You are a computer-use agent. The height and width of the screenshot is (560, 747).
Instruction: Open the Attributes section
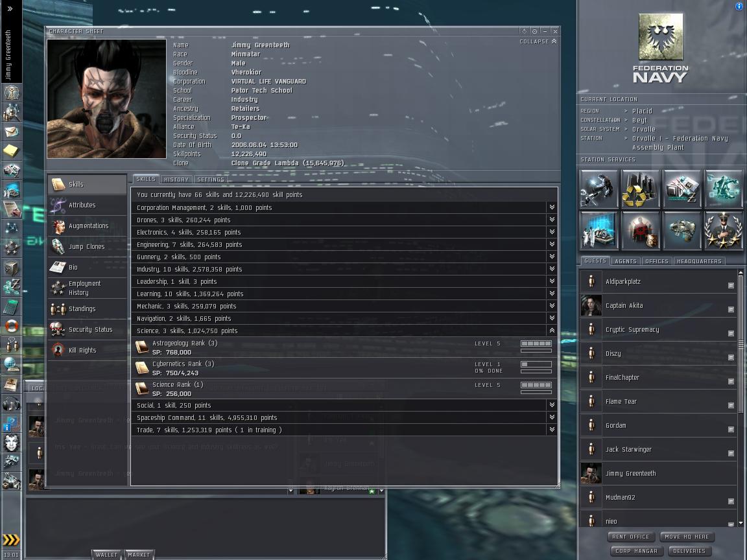click(x=87, y=205)
